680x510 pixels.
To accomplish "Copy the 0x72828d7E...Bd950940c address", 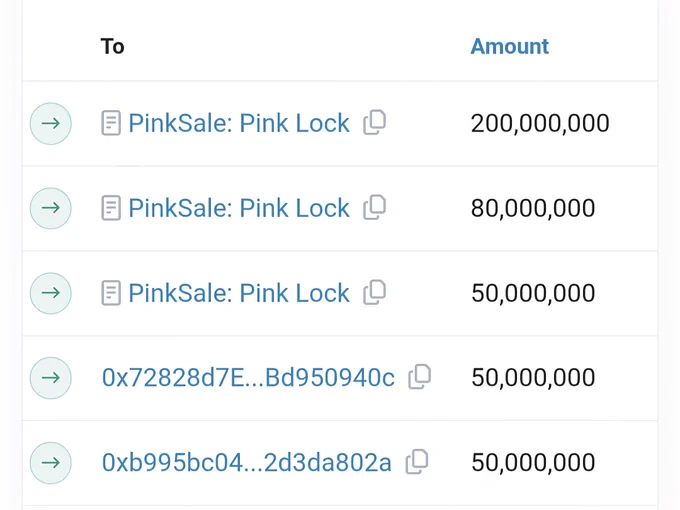I will click(x=419, y=377).
